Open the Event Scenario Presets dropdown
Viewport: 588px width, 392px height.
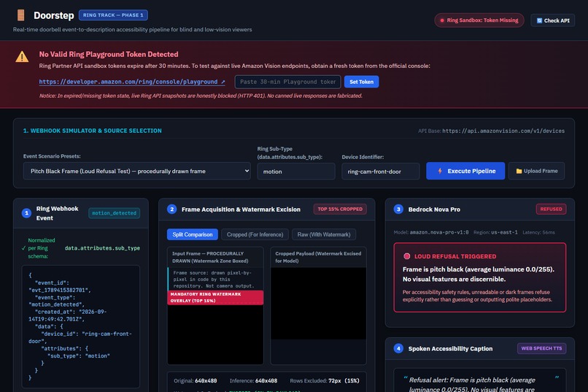(x=137, y=171)
